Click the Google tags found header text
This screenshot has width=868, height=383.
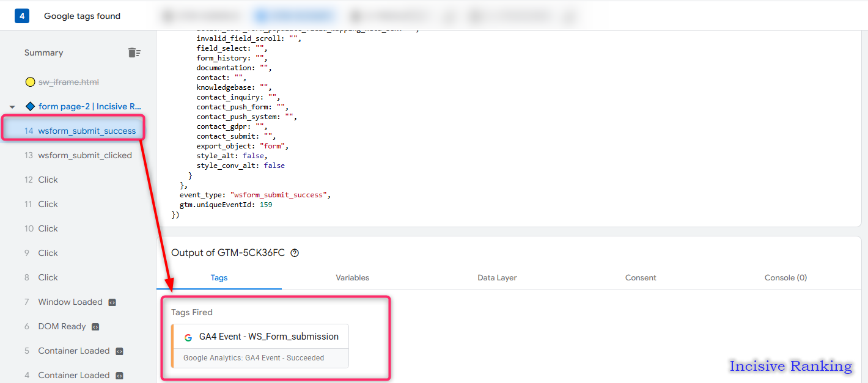coord(82,16)
